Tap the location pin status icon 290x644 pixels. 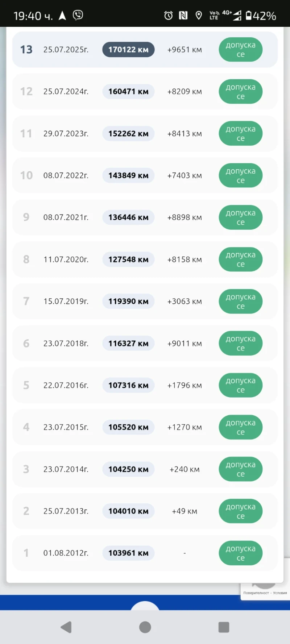199,16
